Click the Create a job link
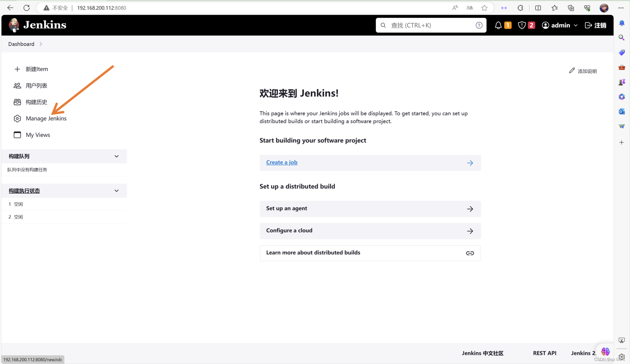The height and width of the screenshot is (364, 630). 281,162
